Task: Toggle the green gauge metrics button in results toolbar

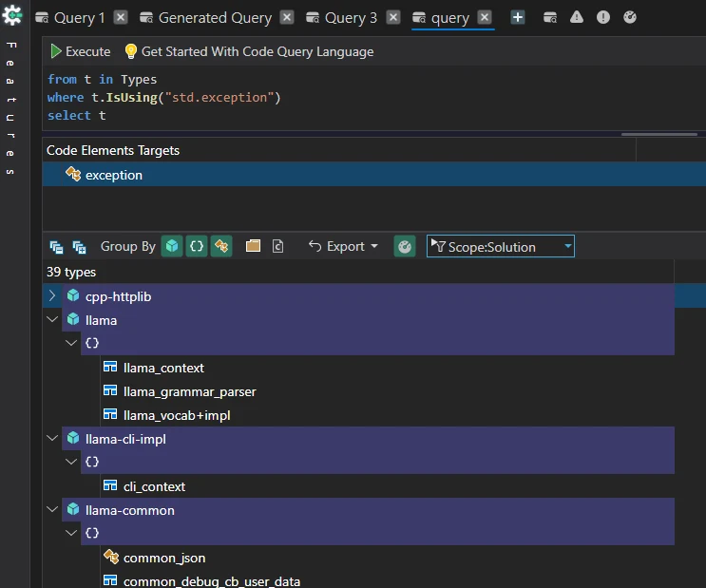Action: (x=405, y=246)
